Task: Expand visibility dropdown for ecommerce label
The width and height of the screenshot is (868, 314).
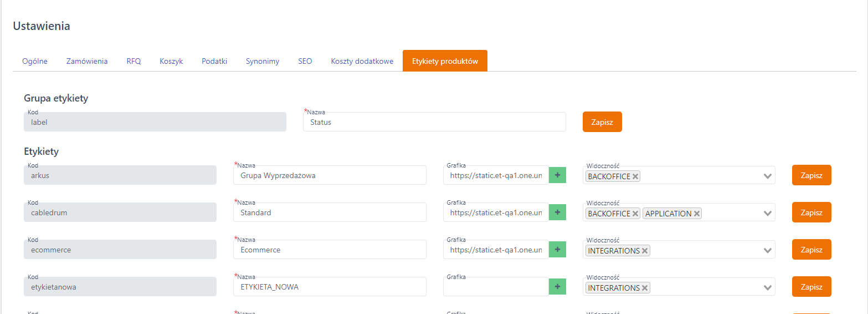Action: (x=767, y=251)
